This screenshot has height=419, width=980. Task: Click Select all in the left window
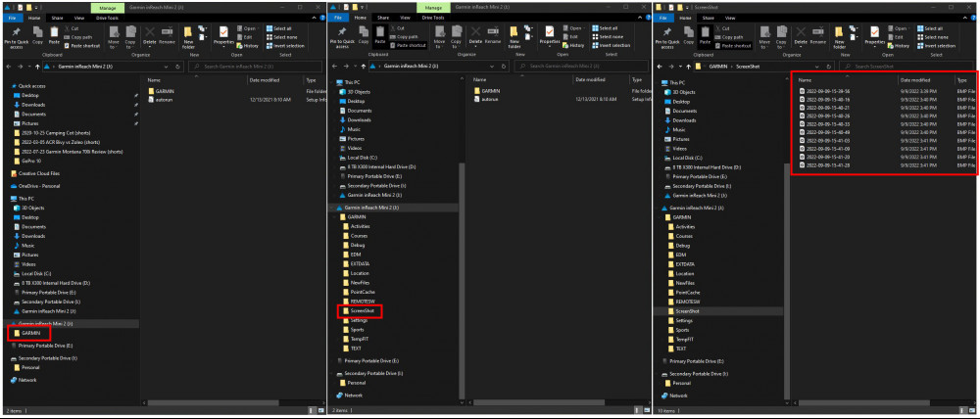point(278,28)
